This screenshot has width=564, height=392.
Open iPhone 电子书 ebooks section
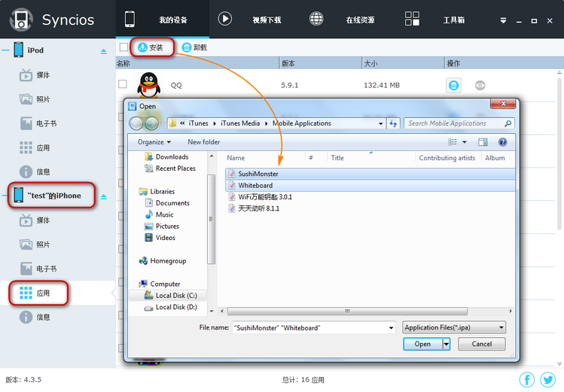[38, 269]
